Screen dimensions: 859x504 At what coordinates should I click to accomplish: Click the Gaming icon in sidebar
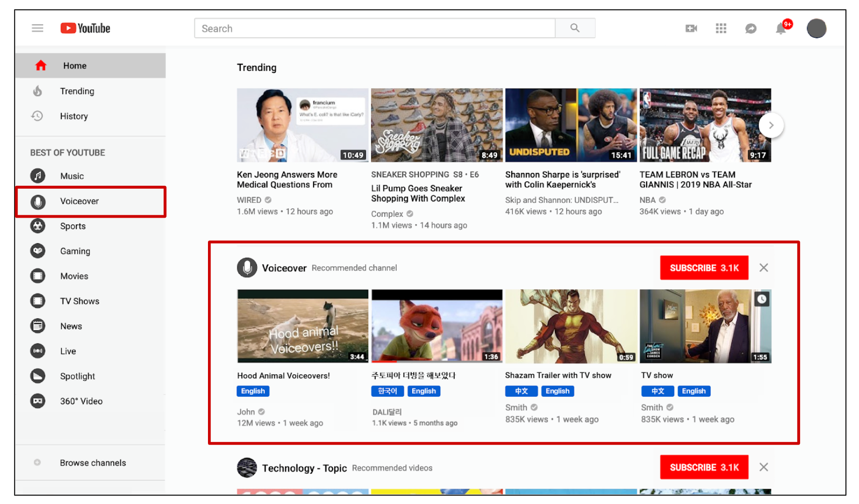click(x=38, y=251)
